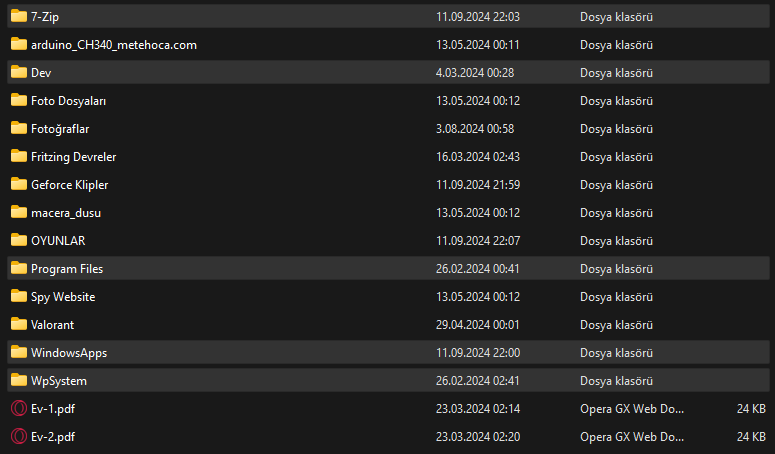The width and height of the screenshot is (775, 454).
Task: Click the Dev folder icon
Action: click(19, 72)
